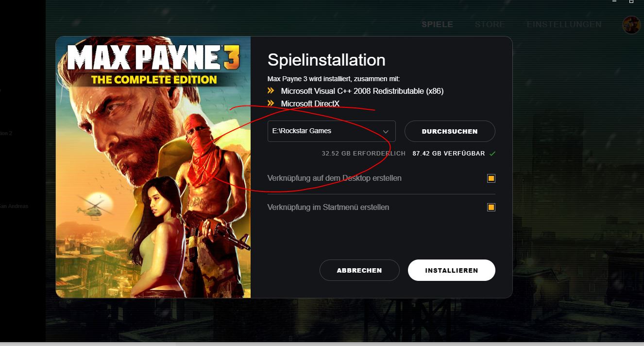Viewport: 644px width, 346px height.
Task: Click Installieren to start installation
Action: (x=452, y=270)
